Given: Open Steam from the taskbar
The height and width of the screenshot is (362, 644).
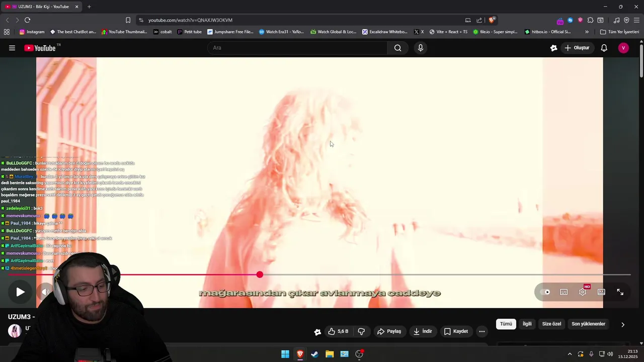Looking at the screenshot, I should click(314, 354).
